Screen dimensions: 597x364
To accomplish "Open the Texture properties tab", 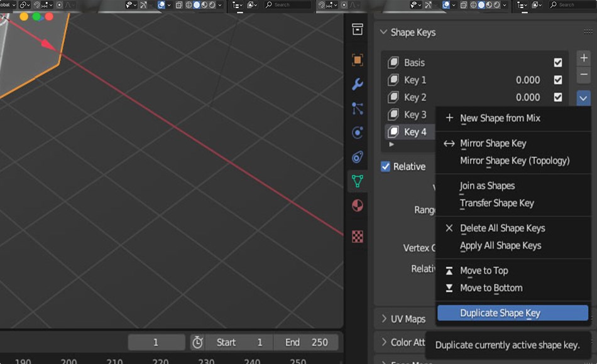I will tap(358, 236).
